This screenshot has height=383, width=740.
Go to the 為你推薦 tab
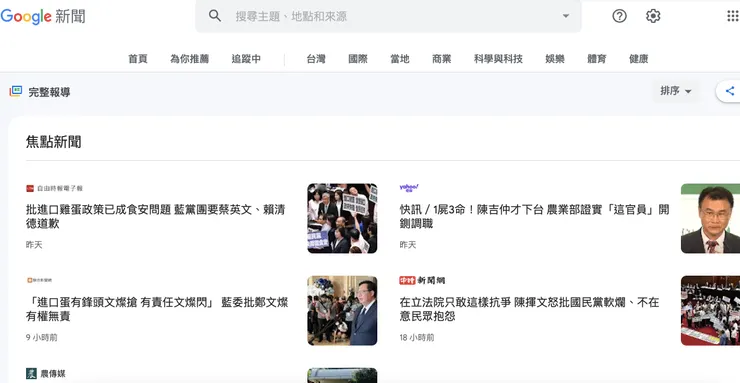(x=189, y=59)
